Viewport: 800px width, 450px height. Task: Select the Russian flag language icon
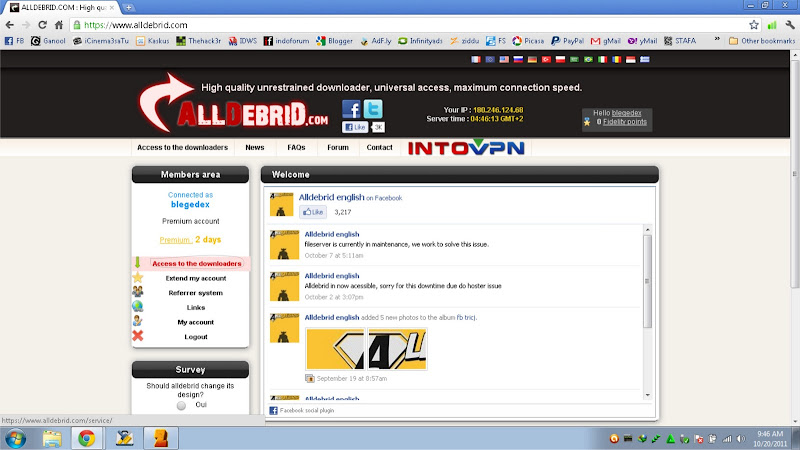tap(518, 60)
